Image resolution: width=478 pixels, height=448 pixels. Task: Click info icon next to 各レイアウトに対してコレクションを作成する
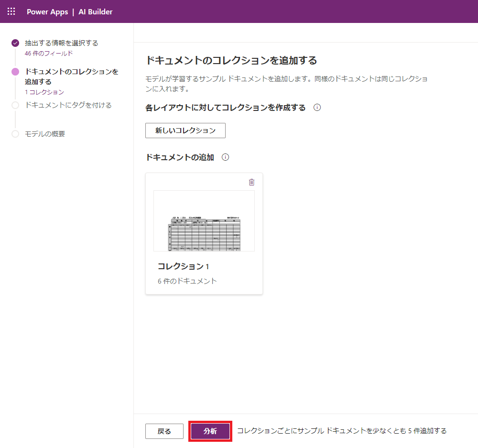pyautogui.click(x=317, y=108)
